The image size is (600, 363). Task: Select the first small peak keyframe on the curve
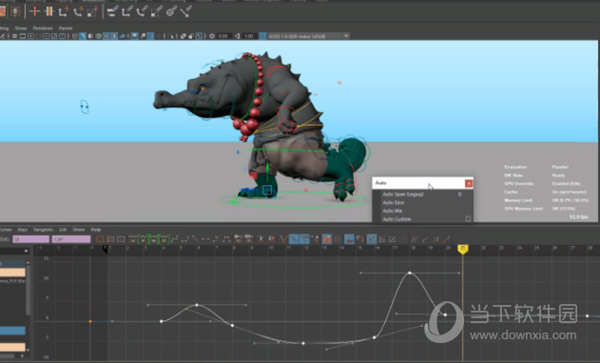[x=197, y=305]
